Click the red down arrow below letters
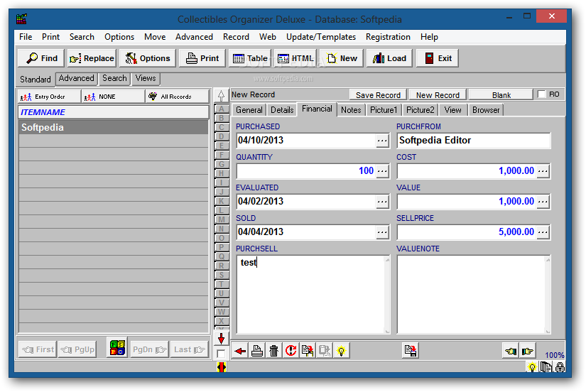Image resolution: width=586 pixels, height=392 pixels. 221,339
